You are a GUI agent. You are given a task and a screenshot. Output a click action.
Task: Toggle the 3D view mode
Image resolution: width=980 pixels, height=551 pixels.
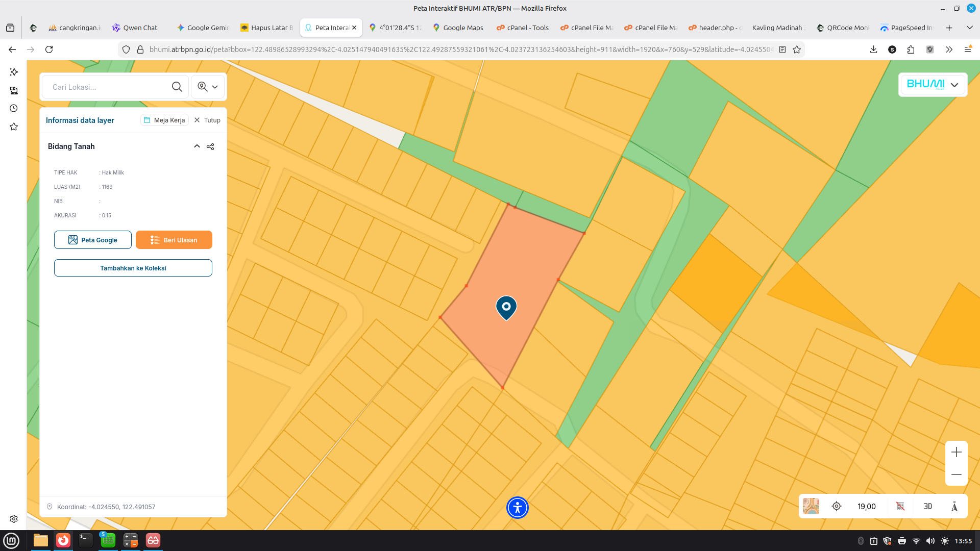(928, 506)
